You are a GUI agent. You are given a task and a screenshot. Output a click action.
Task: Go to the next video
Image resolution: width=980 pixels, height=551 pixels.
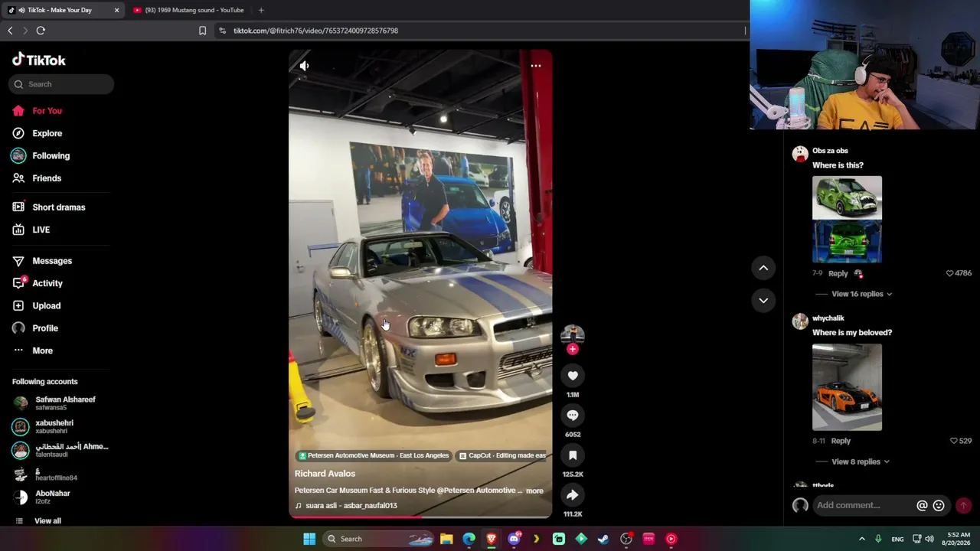click(x=763, y=300)
